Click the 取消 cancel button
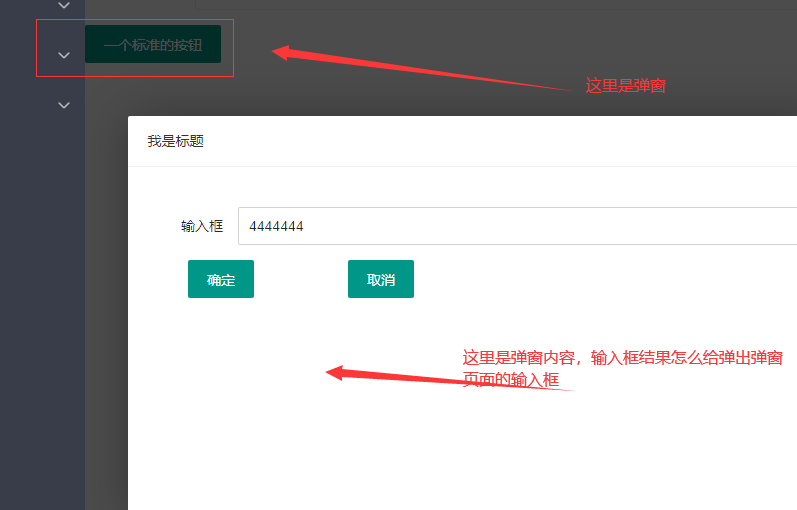 (381, 279)
